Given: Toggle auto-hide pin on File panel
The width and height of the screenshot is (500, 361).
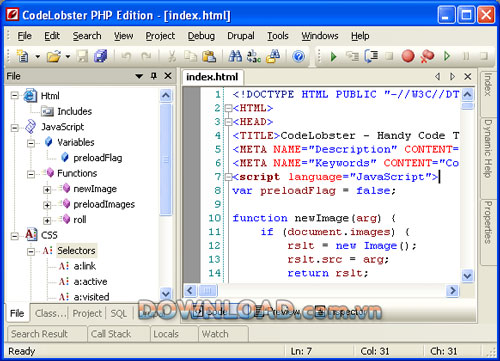Looking at the screenshot, I should 153,76.
